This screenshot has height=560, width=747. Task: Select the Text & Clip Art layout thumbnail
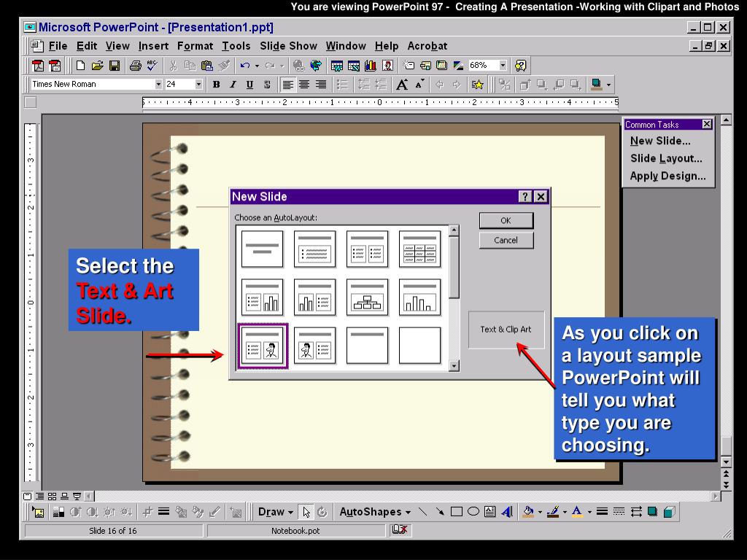click(x=263, y=346)
